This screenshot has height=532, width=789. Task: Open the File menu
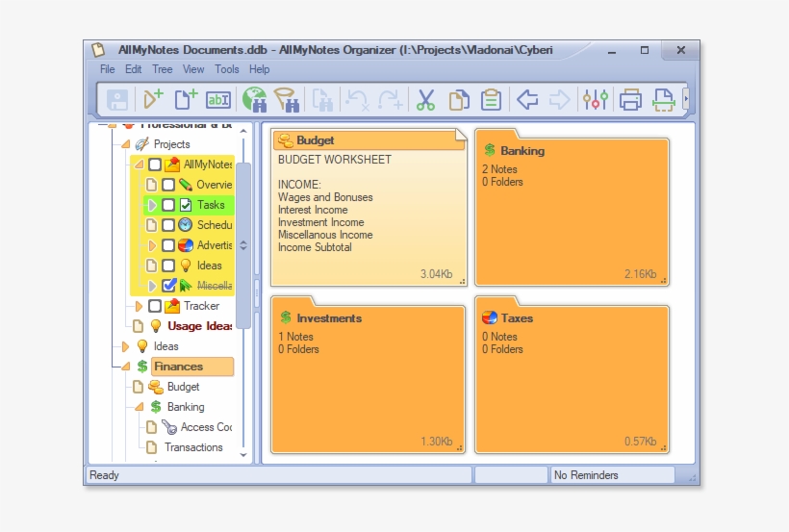107,69
